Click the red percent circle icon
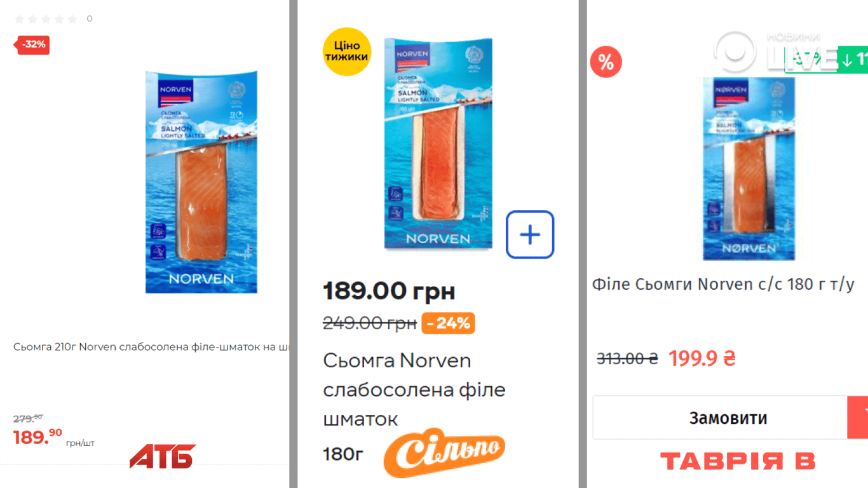Image resolution: width=868 pixels, height=488 pixels. 606,62
